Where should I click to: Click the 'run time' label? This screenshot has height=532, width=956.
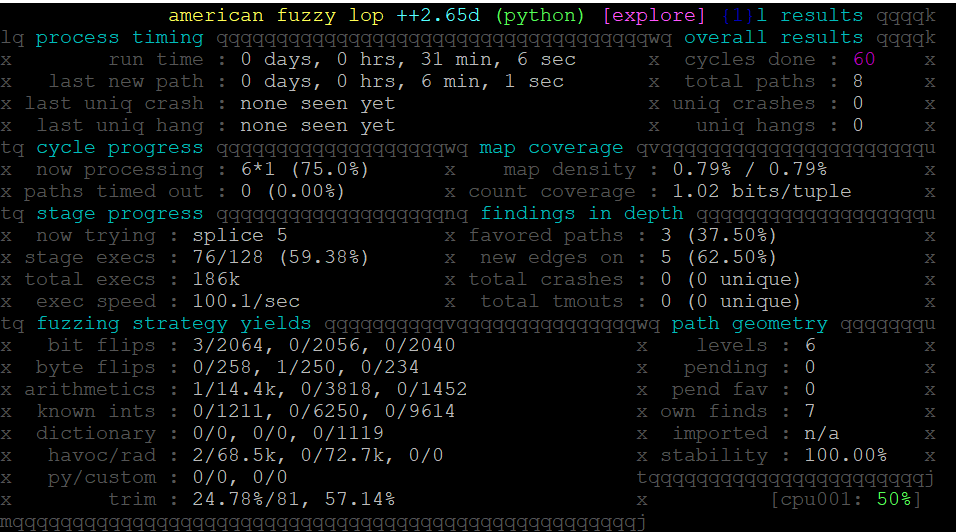156,60
